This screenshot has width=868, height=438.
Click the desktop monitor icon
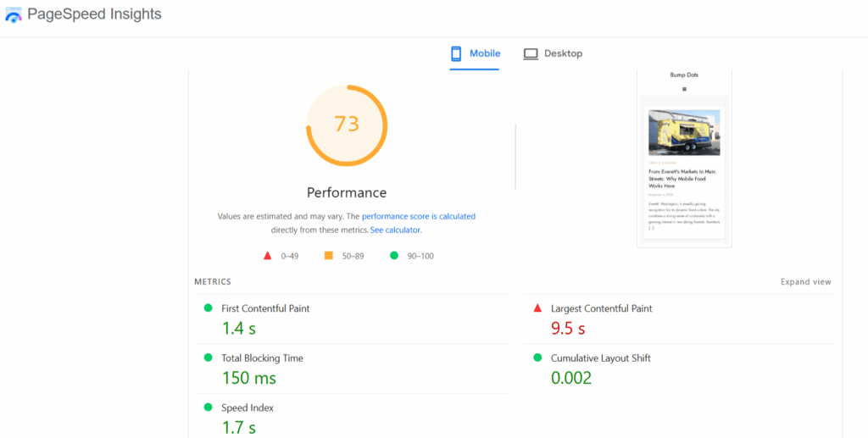[531, 54]
